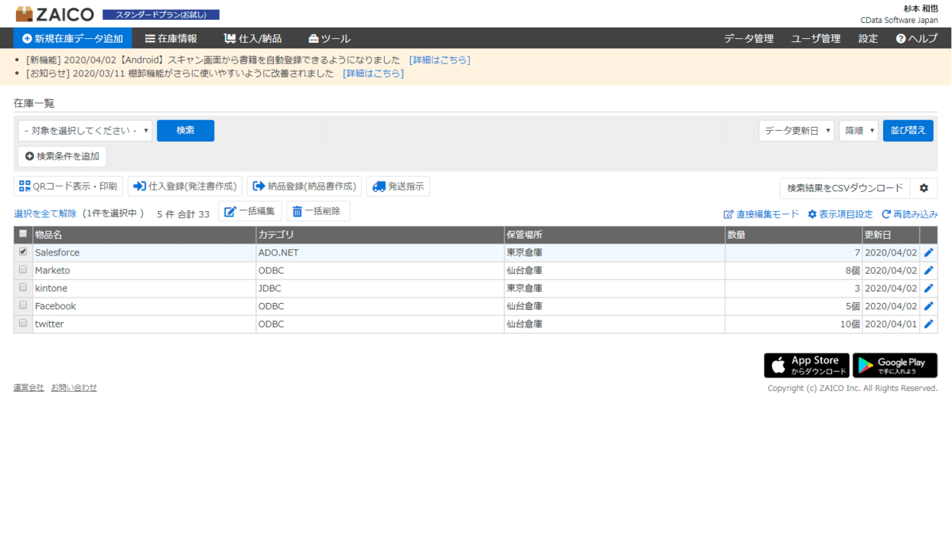The width and height of the screenshot is (952, 560).
Task: Click the 物品名 column header
Action: point(144,235)
